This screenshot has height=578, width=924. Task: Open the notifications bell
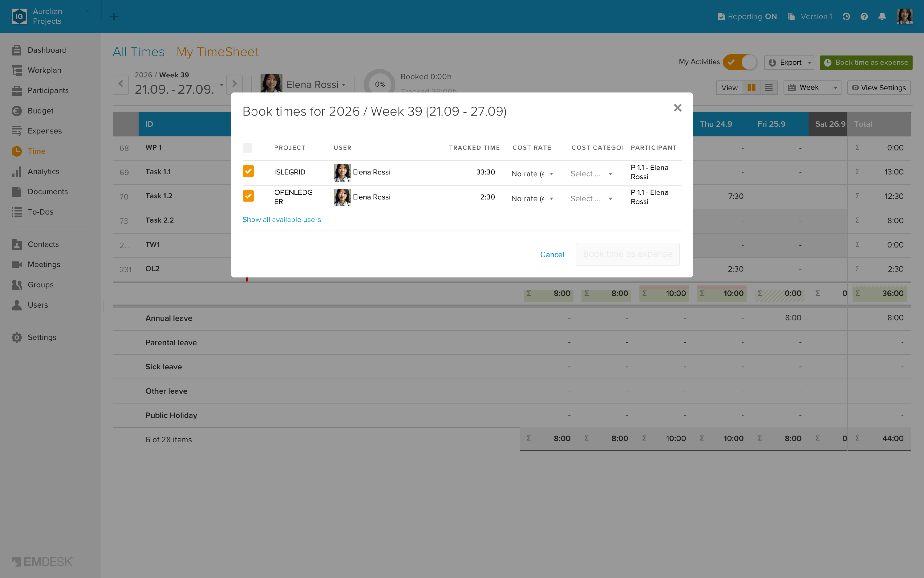pyautogui.click(x=882, y=16)
